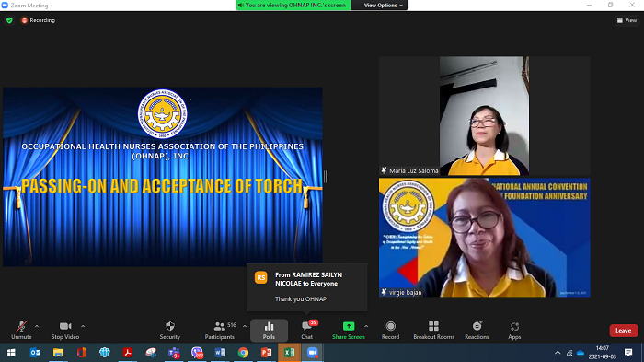The width and height of the screenshot is (644, 362).
Task: Open the View Options dropdown
Action: [384, 5]
